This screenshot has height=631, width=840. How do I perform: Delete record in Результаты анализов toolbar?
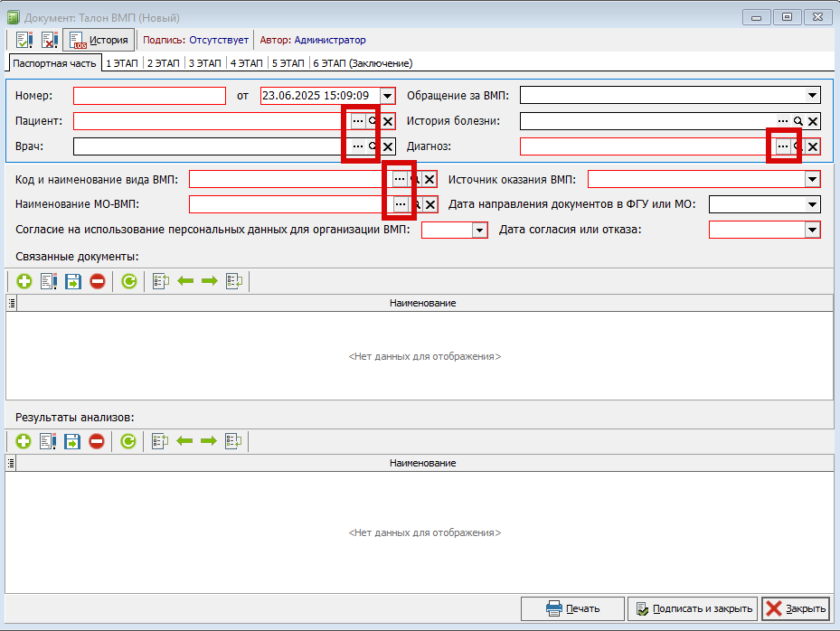97,441
